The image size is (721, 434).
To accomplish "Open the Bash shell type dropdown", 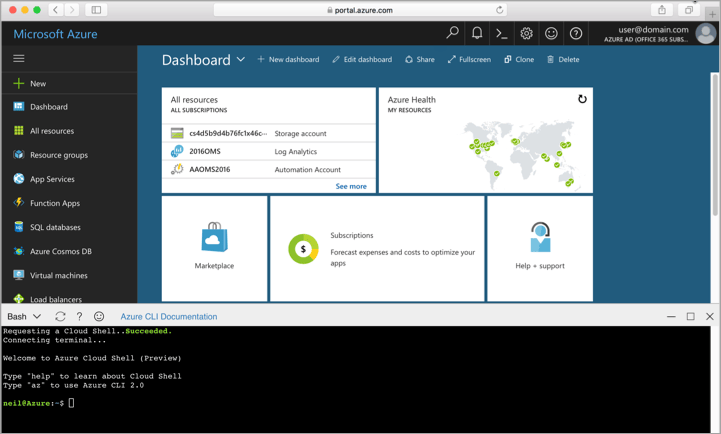I will (24, 316).
